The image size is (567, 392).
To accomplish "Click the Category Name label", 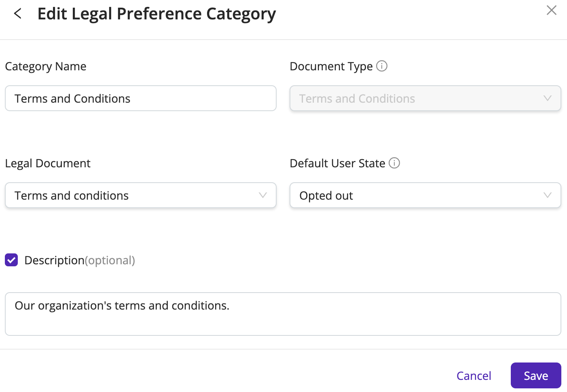I will click(46, 66).
